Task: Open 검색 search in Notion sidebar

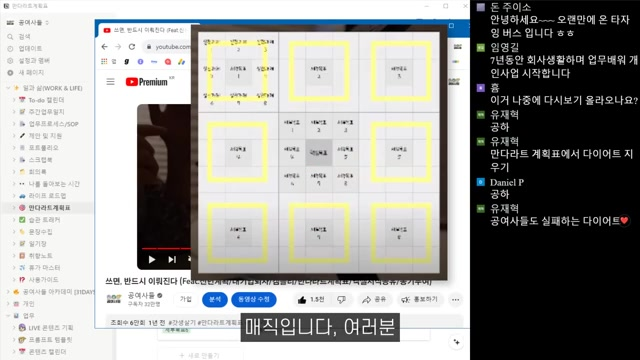Action: click(24, 37)
